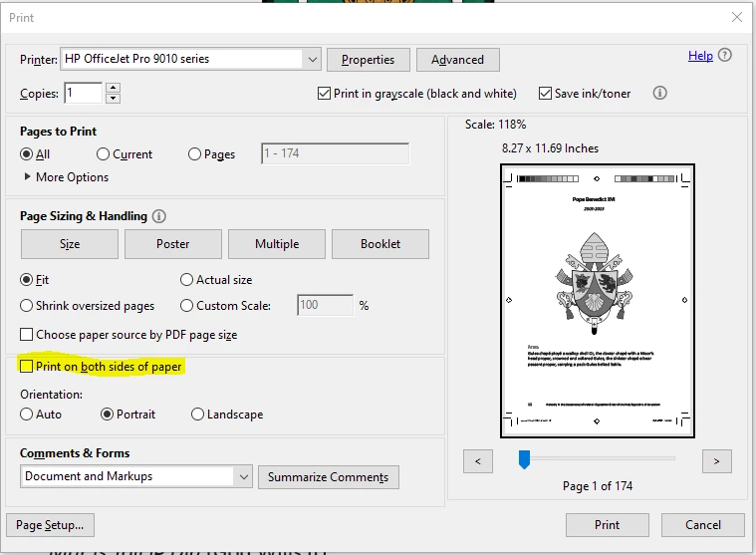Select the Pages range radio button

click(194, 153)
